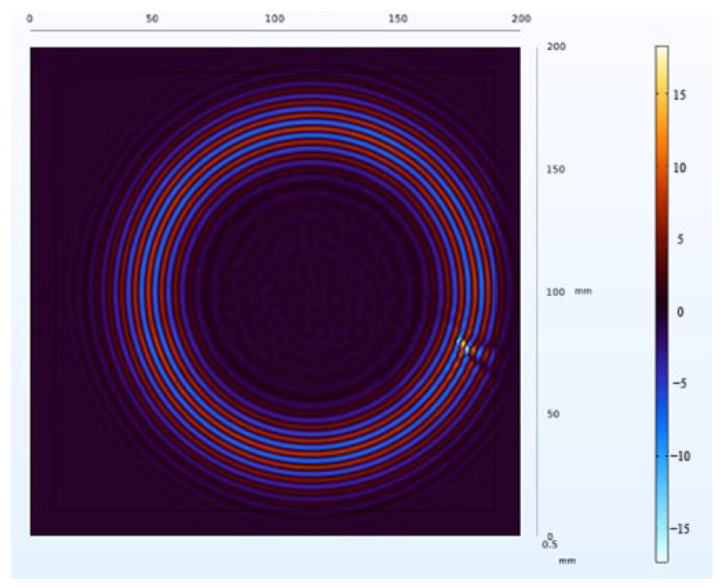
Task: Click the mm unit label at bottom right
Action: 567,560
